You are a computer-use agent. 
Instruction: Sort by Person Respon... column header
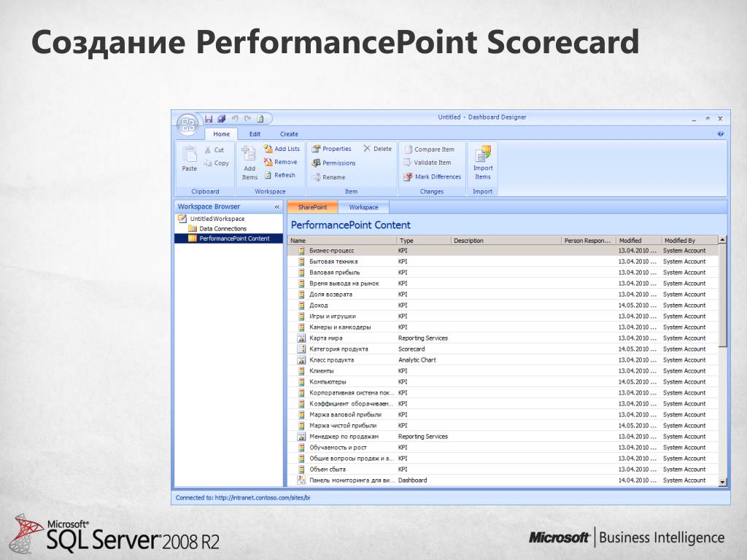[x=589, y=241]
